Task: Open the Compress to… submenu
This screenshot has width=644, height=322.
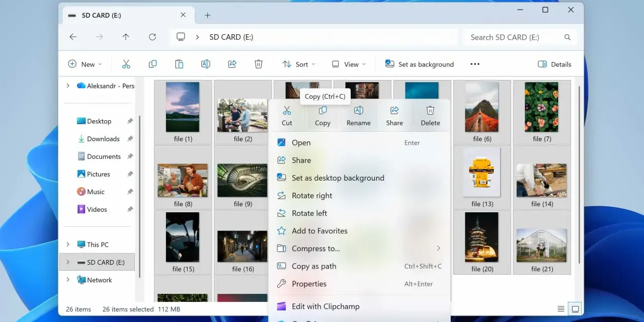Action: pyautogui.click(x=360, y=249)
